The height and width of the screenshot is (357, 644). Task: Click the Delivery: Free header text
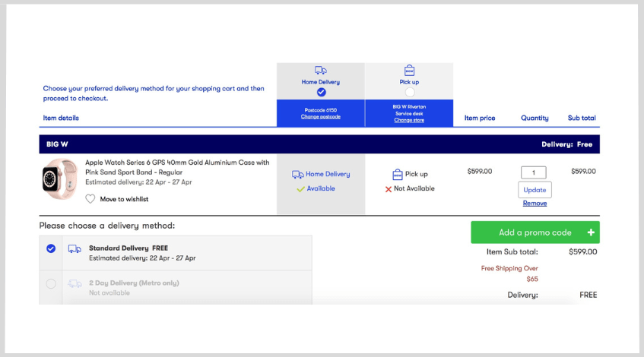click(566, 144)
